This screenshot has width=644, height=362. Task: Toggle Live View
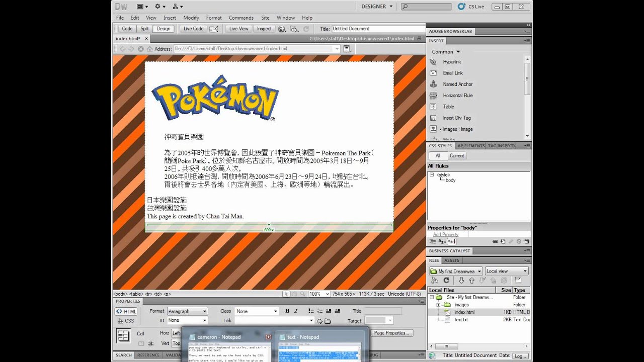238,29
